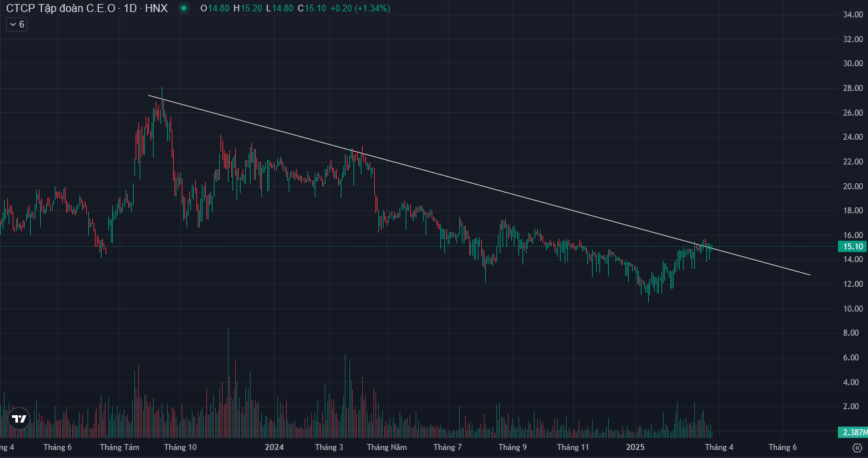Click the low value L14.80
The image size is (868, 458).
tap(280, 8)
